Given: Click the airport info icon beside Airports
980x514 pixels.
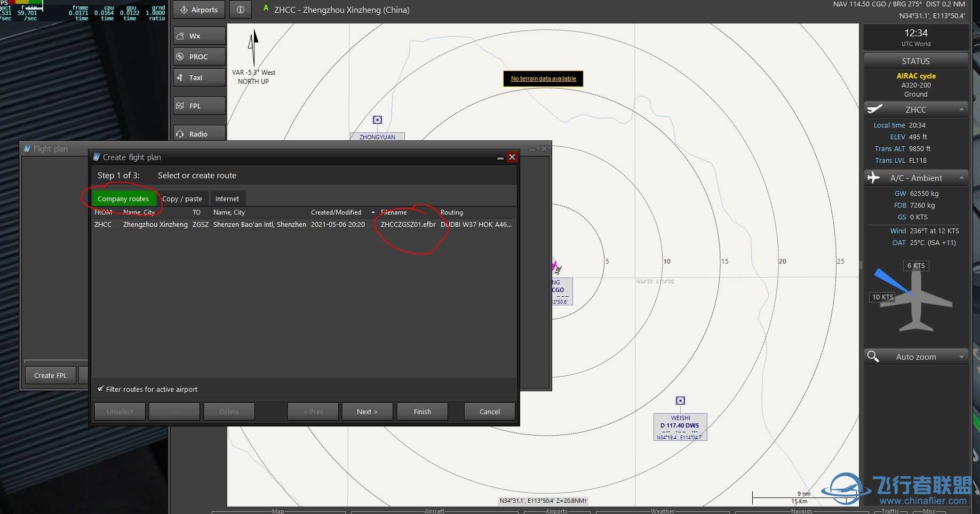Looking at the screenshot, I should pyautogui.click(x=240, y=9).
